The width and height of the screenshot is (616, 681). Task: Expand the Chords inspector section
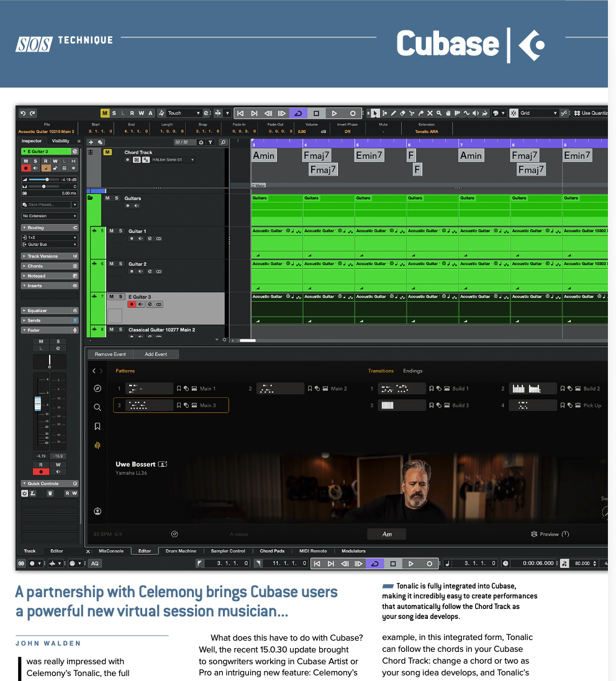(x=50, y=266)
